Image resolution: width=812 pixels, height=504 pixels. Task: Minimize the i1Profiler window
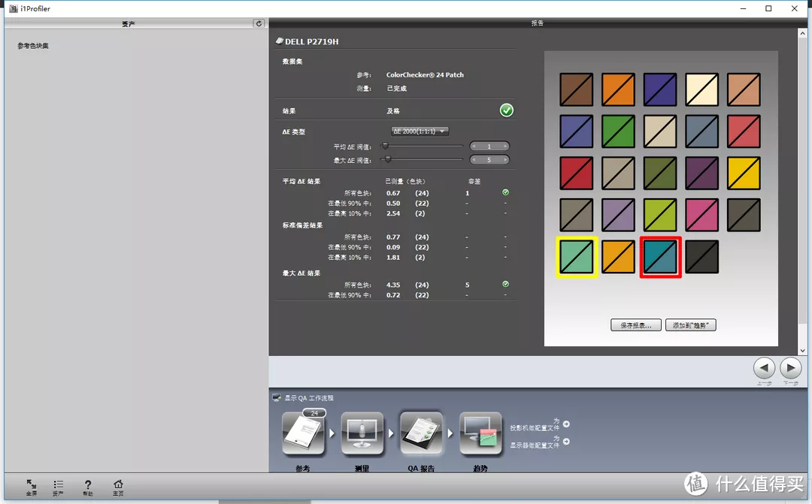click(x=743, y=8)
